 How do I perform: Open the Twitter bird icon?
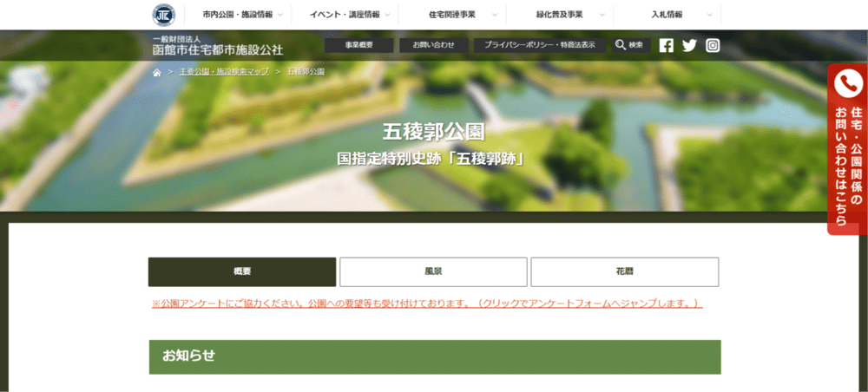point(689,45)
